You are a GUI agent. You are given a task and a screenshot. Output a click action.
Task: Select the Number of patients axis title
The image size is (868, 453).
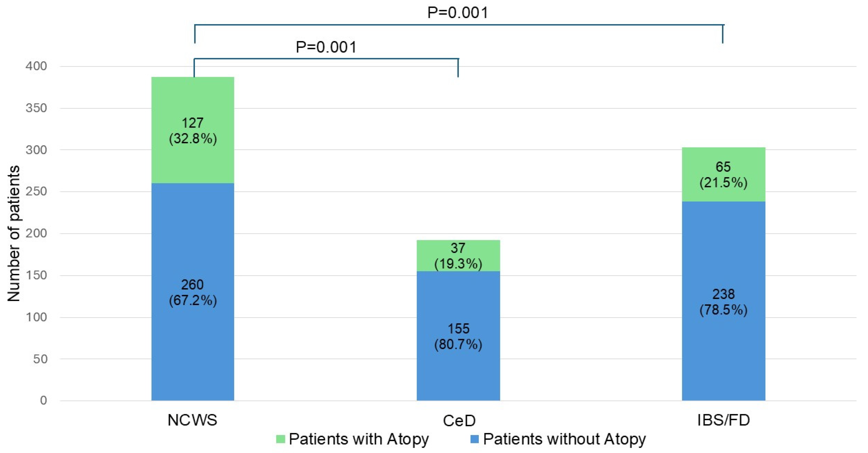(x=14, y=233)
